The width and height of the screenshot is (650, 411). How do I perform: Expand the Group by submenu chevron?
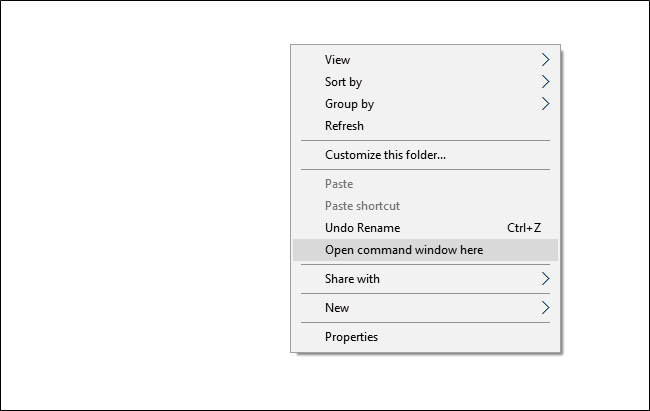click(546, 104)
